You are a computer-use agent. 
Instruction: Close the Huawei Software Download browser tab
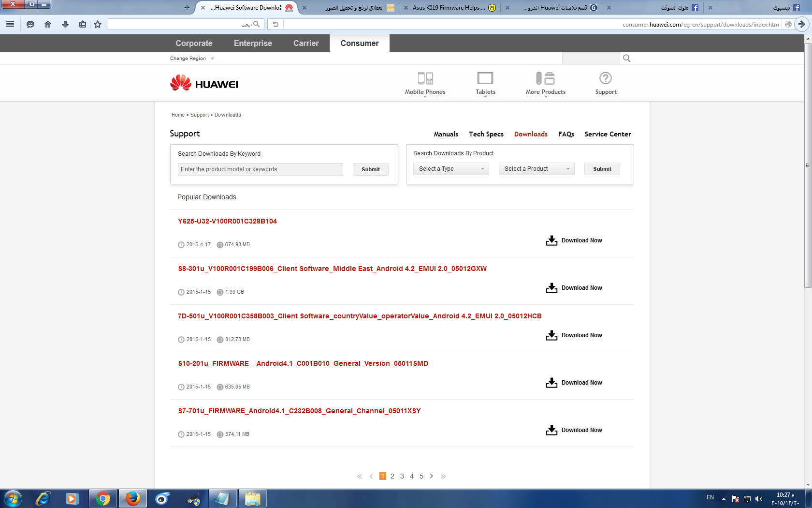(x=203, y=8)
